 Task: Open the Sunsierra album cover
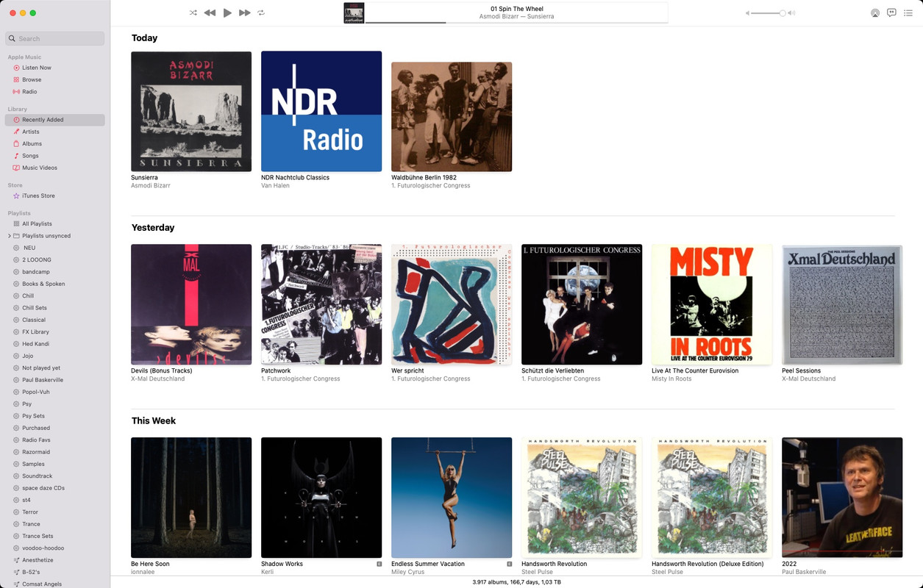coord(191,111)
